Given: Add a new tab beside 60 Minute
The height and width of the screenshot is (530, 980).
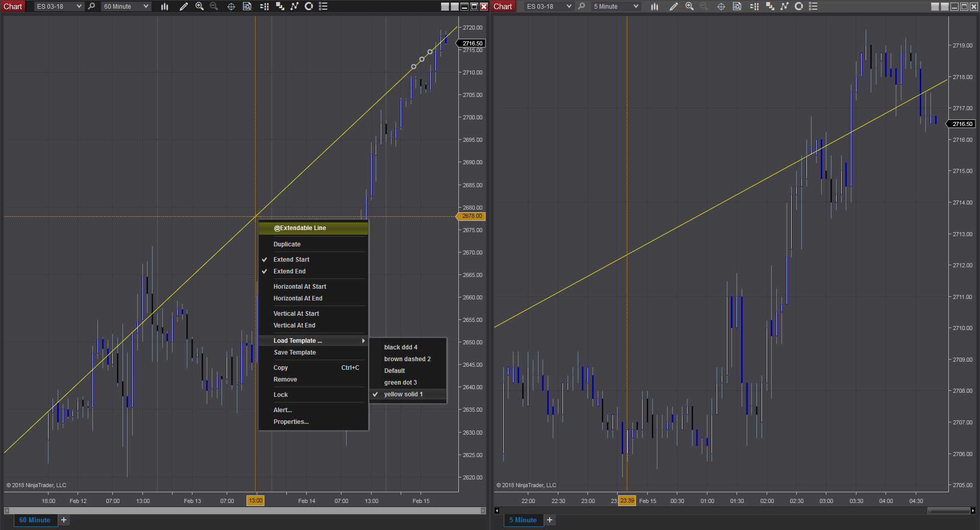Looking at the screenshot, I should coord(64,520).
